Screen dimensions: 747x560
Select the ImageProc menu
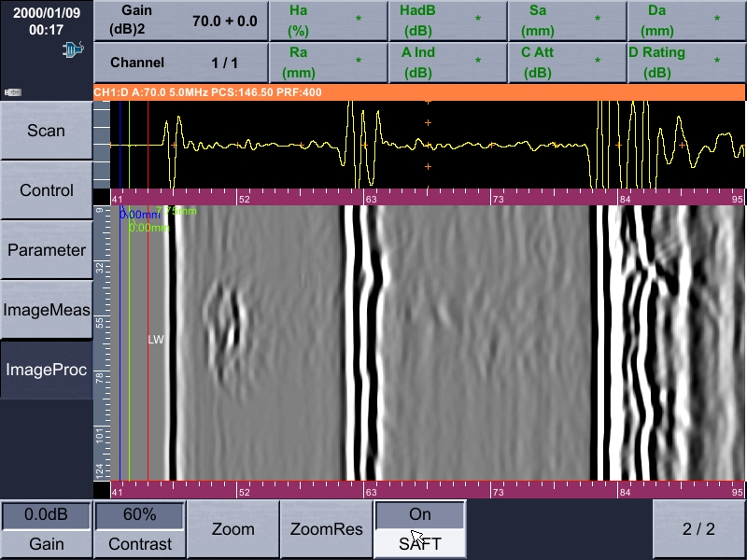(x=46, y=370)
